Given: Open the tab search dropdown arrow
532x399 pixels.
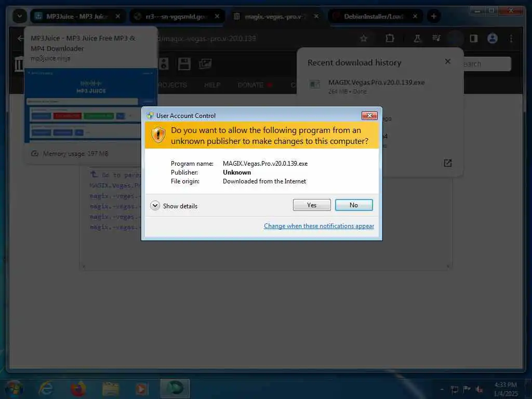Looking at the screenshot, I should coord(19,16).
